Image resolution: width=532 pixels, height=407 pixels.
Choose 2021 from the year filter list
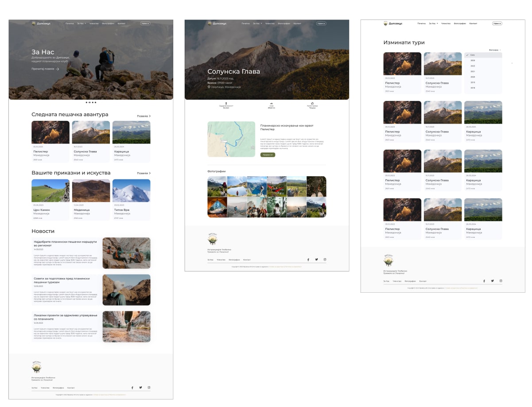[473, 71]
